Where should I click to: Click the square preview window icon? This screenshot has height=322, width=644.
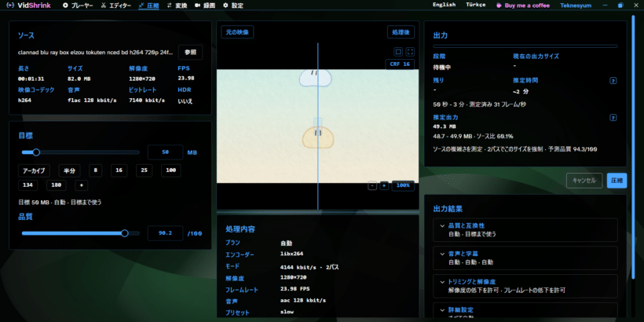coord(398,52)
